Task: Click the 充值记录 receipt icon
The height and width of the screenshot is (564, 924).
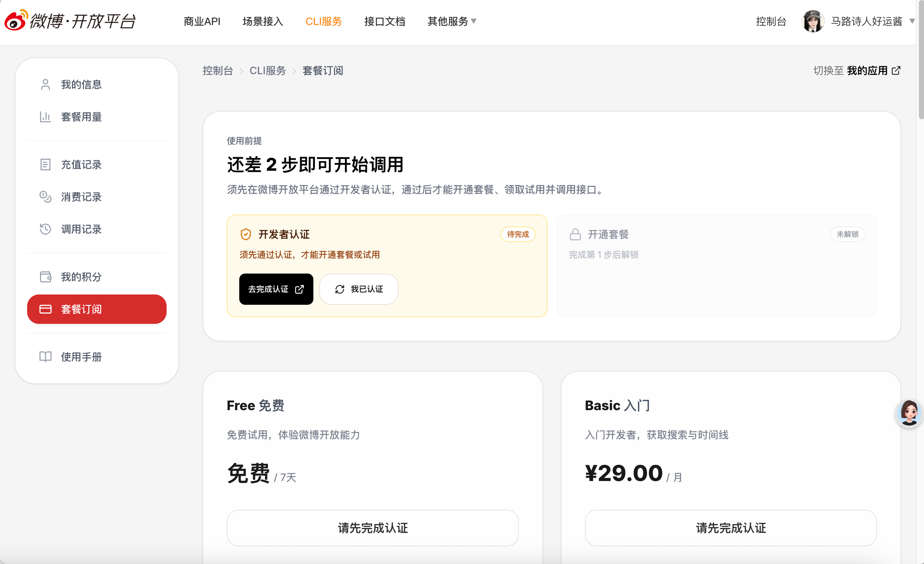Action: (46, 164)
